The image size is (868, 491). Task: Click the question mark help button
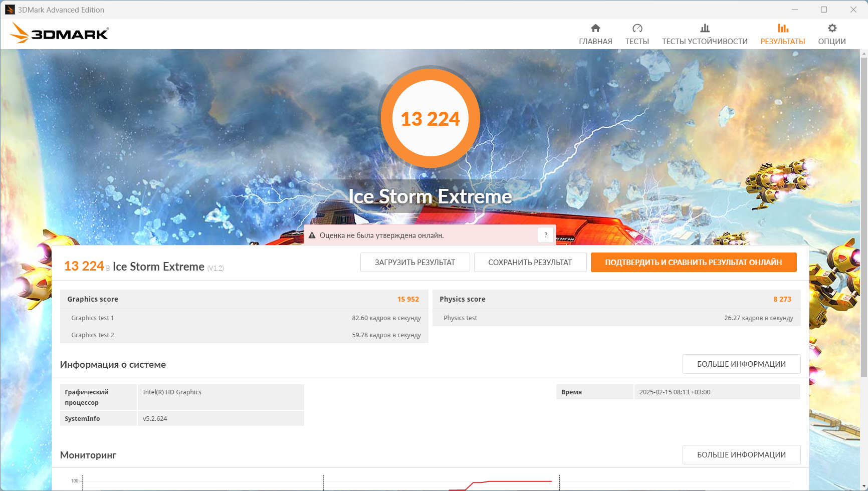tap(546, 235)
